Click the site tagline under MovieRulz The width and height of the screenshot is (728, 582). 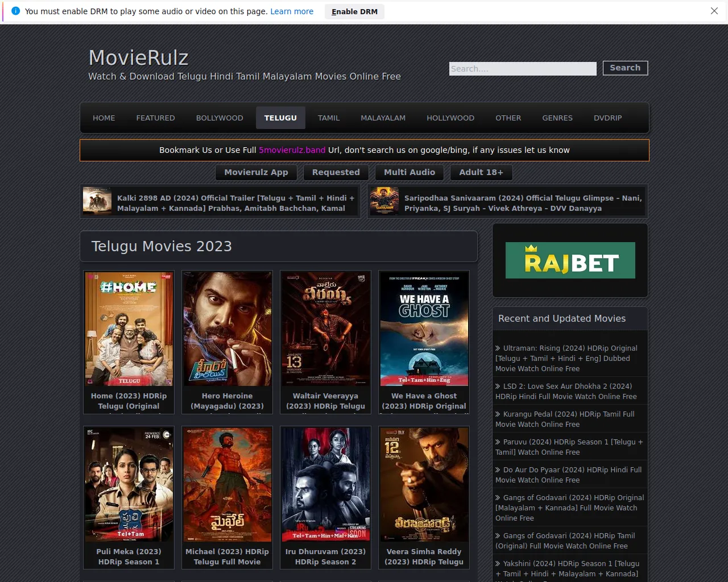245,76
